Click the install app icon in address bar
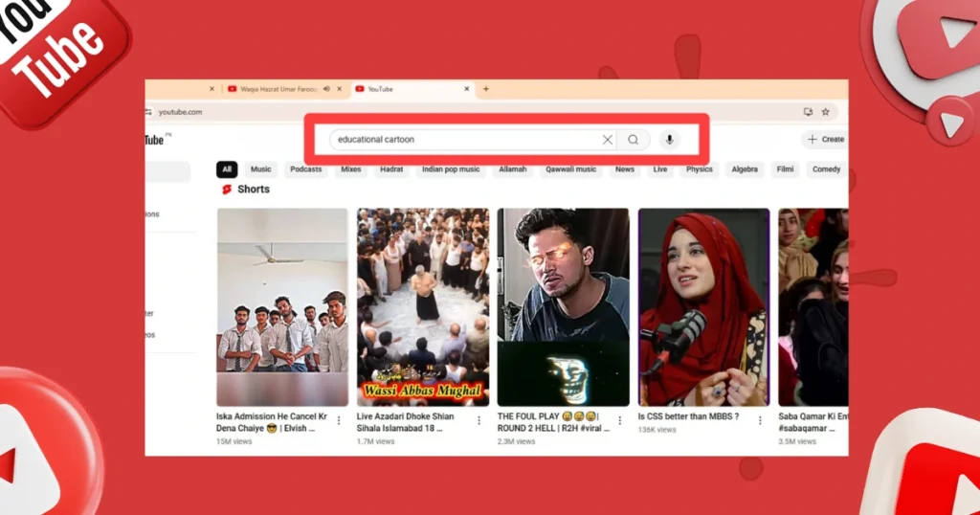Viewport: 980px width, 515px height. pyautogui.click(x=808, y=112)
